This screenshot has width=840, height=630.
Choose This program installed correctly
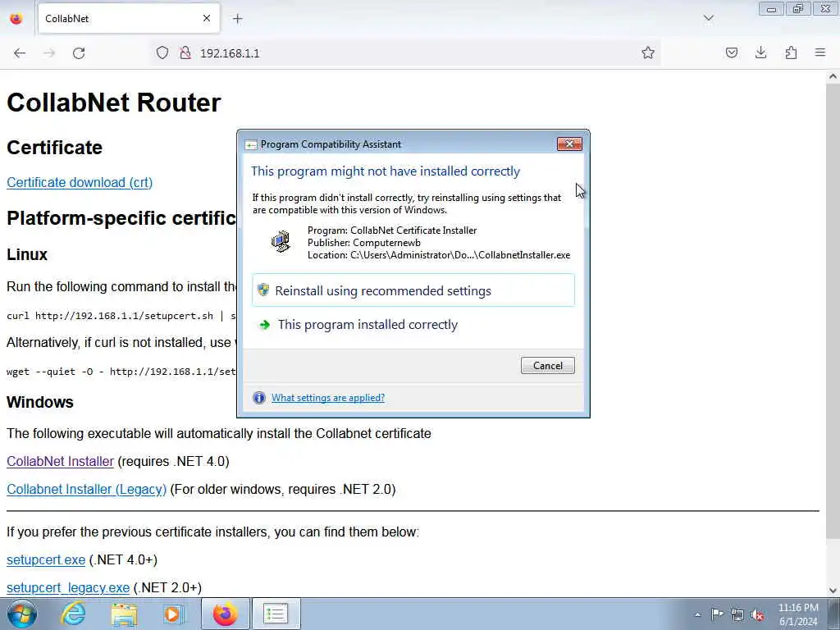tap(413, 325)
